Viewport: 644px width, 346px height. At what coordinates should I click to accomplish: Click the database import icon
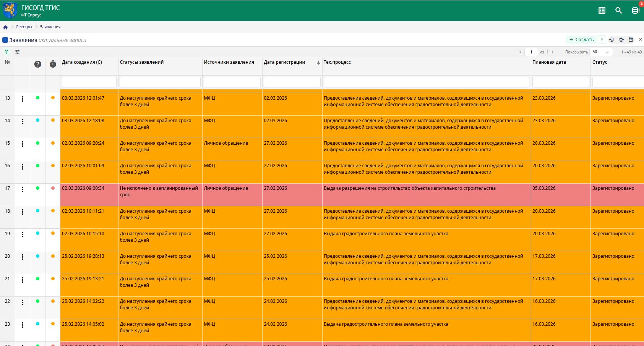[x=612, y=40]
